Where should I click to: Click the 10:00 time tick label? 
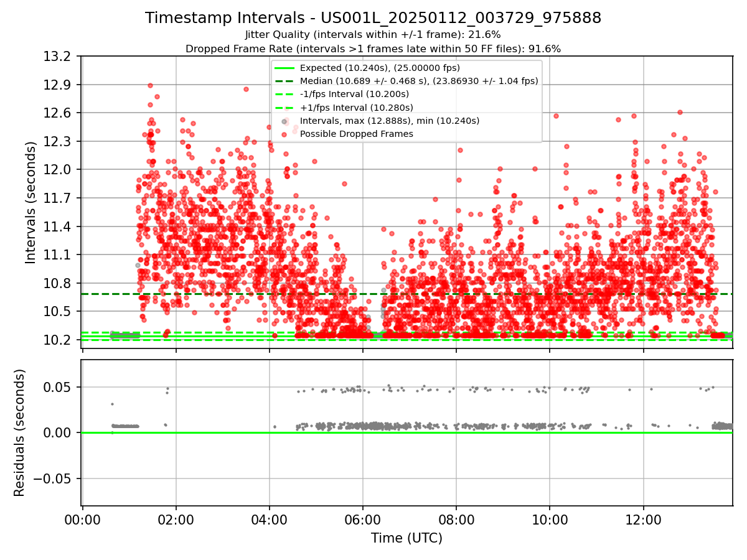click(x=550, y=519)
